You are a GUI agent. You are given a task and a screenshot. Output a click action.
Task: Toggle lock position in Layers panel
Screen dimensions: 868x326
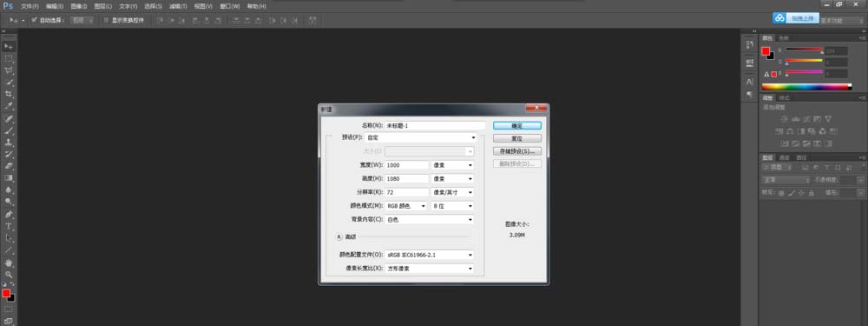tap(801, 193)
